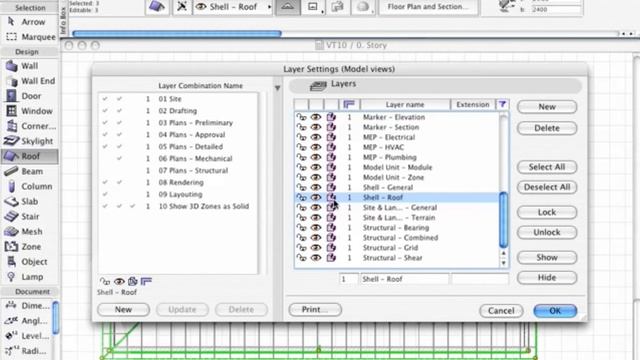This screenshot has height=360, width=640.
Task: Select the Lamp tool
Action: coord(24,277)
